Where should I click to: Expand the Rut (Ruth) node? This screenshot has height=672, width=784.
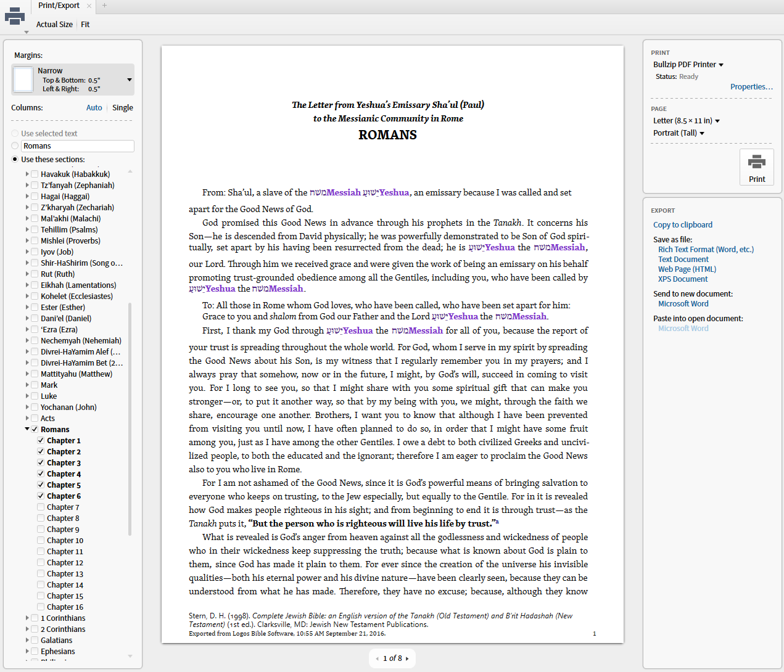[27, 274]
